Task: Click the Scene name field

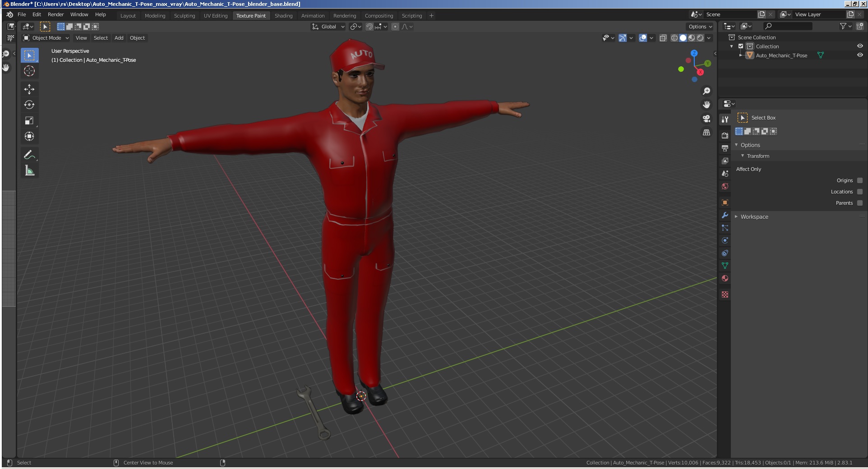Action: [x=730, y=14]
